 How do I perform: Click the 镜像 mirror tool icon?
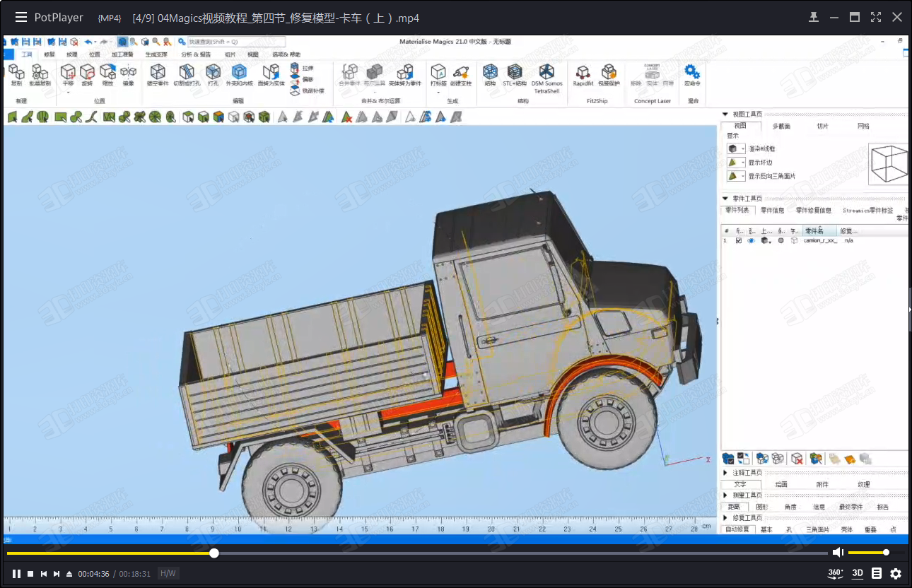coord(128,71)
